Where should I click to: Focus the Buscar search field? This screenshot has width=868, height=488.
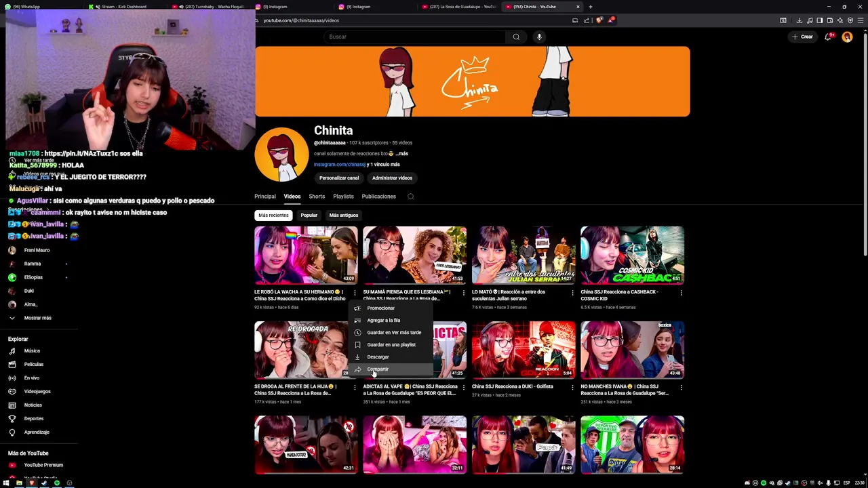[x=415, y=37]
